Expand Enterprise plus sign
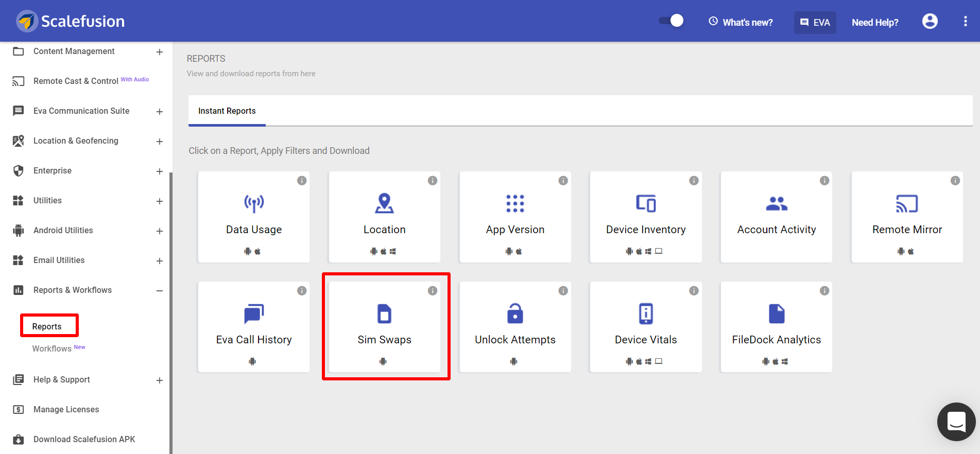Screen dimensions: 980x454 (x=160, y=171)
